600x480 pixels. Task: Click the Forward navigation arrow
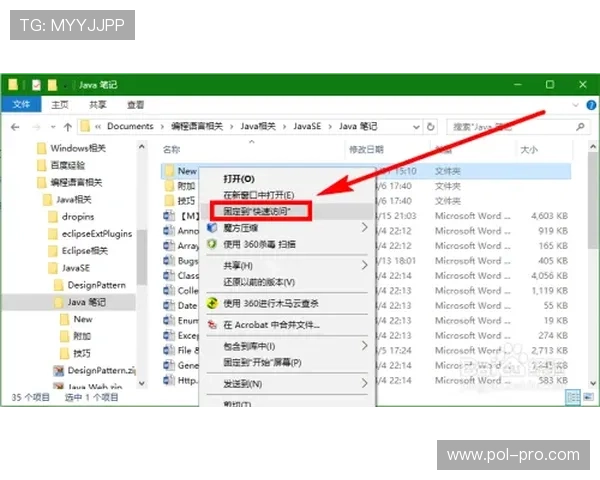click(x=36, y=127)
